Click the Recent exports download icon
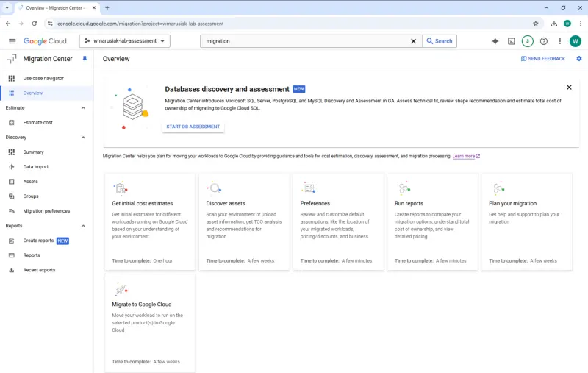This screenshot has height=373, width=588. 12,270
